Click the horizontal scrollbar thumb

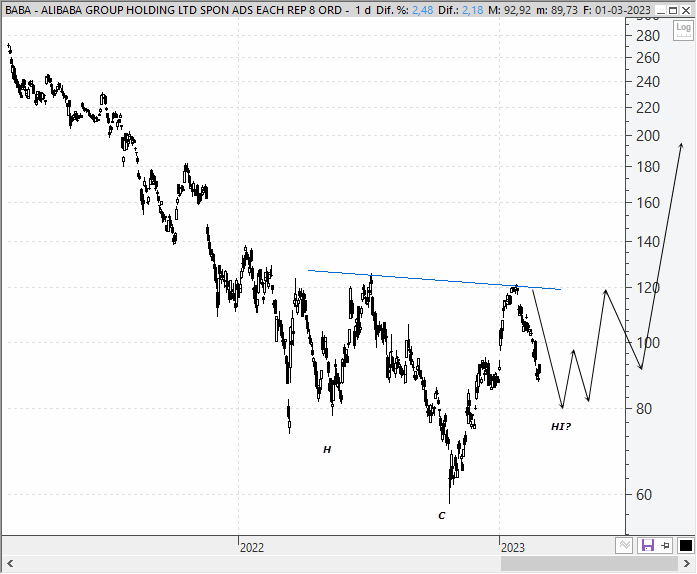tap(590, 564)
